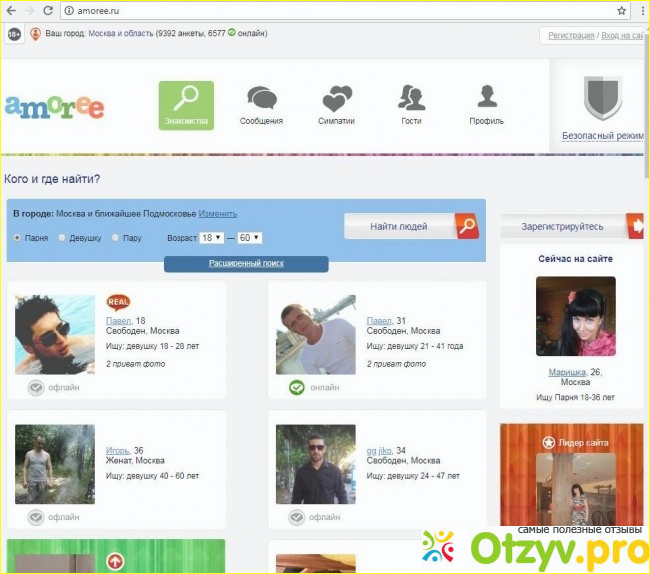Select the Пару radio button

click(115, 238)
